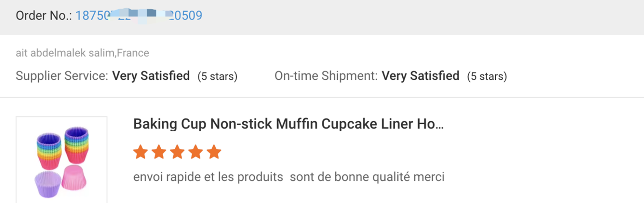Click the reviewer country France
The width and height of the screenshot is (644, 203).
tap(133, 53)
